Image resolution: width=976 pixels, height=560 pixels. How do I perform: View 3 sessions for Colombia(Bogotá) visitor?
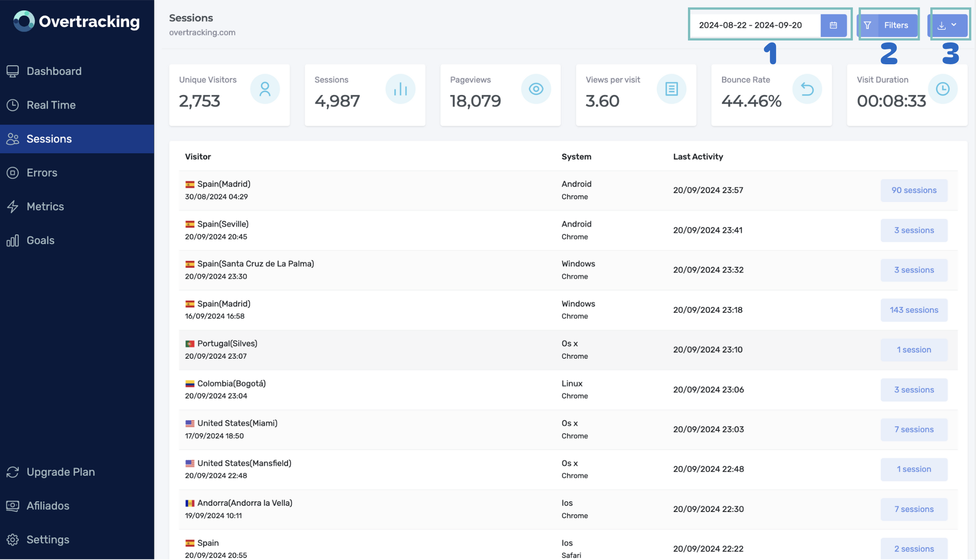[914, 390]
